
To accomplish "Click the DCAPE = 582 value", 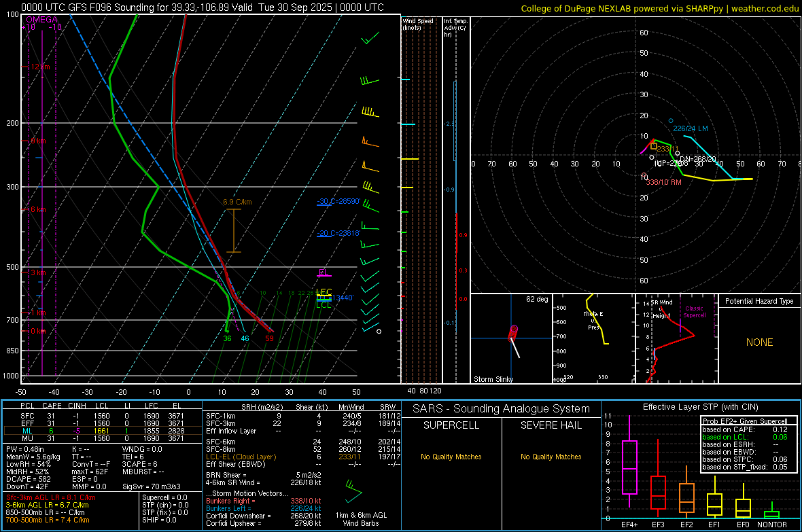I will [x=29, y=479].
